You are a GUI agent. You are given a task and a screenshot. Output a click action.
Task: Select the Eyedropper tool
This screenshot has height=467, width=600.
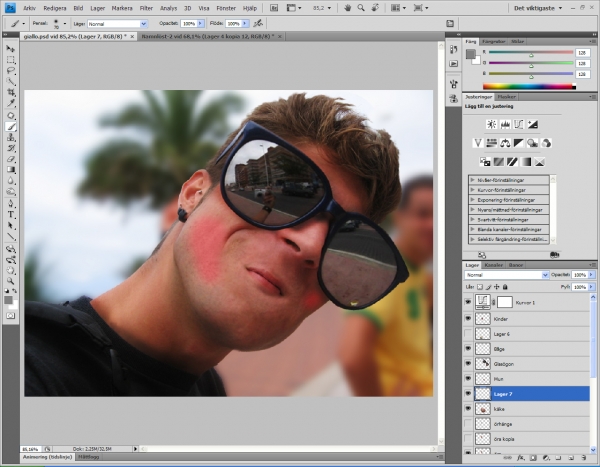pyautogui.click(x=11, y=103)
